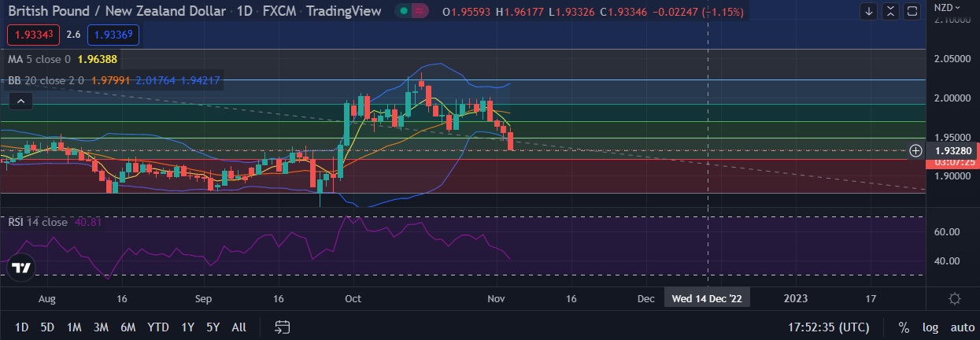Click the pink data mode icon

tap(421, 12)
